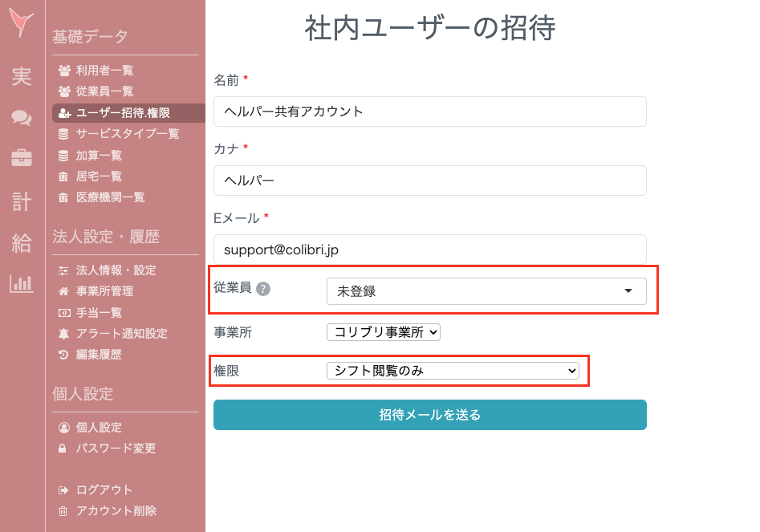Open the 従業員 未登録 dropdown
The height and width of the screenshot is (532, 760).
tap(486, 291)
